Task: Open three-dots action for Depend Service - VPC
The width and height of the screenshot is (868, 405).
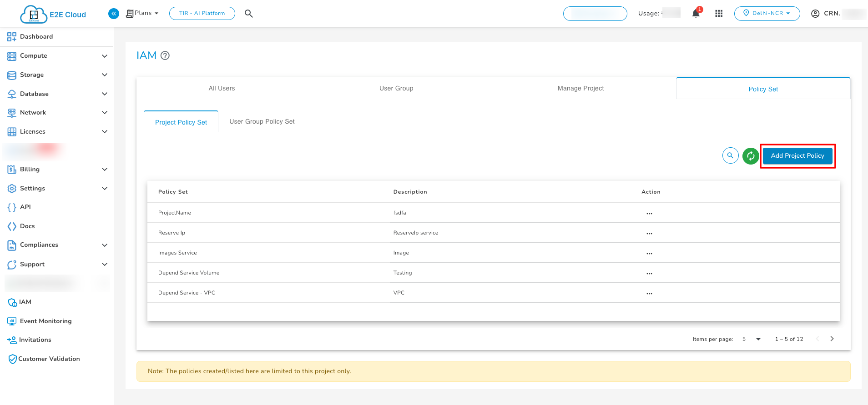Action: pyautogui.click(x=649, y=293)
